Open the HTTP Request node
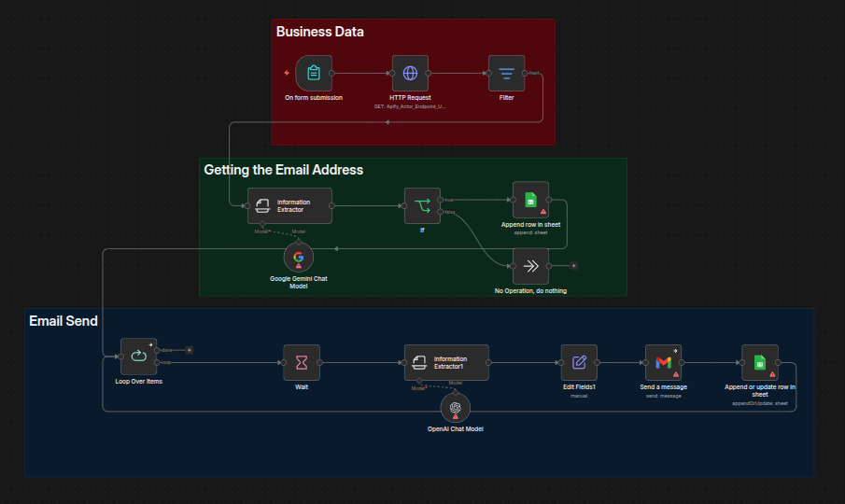The height and width of the screenshot is (504, 845). [410, 73]
